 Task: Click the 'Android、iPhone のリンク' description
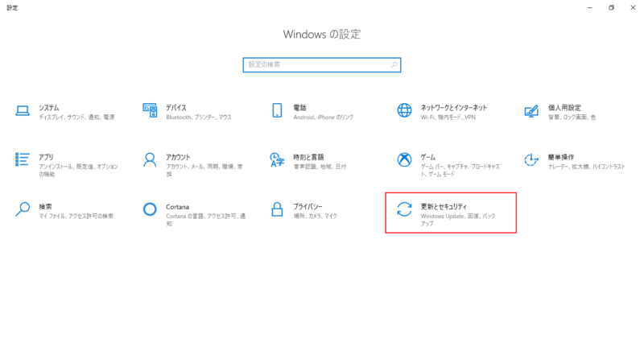[324, 118]
